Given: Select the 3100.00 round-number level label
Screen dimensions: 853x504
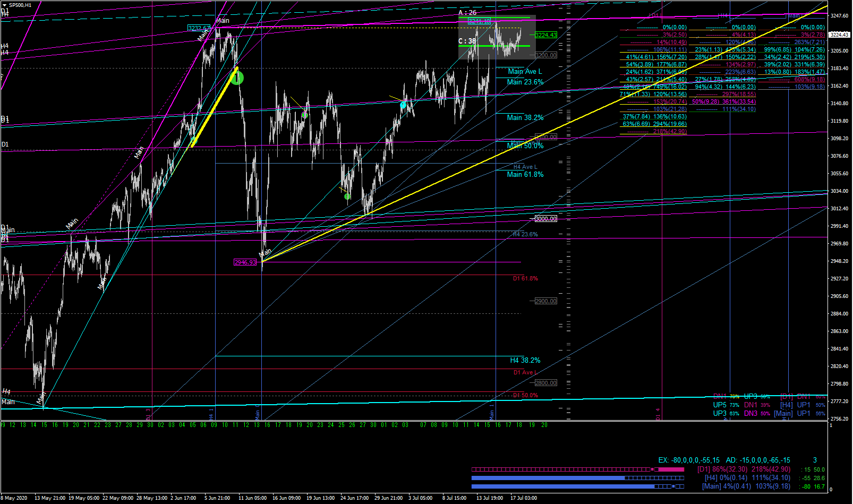Looking at the screenshot, I should coord(546,137).
